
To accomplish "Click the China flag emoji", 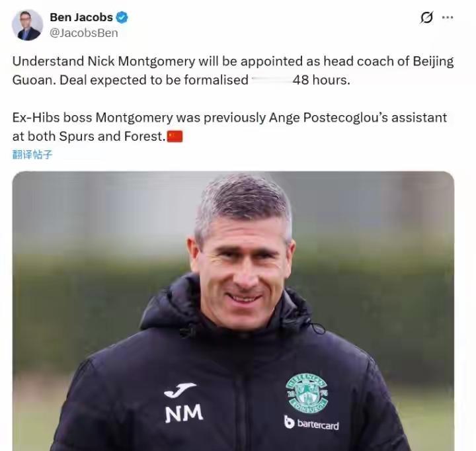I will pos(175,136).
